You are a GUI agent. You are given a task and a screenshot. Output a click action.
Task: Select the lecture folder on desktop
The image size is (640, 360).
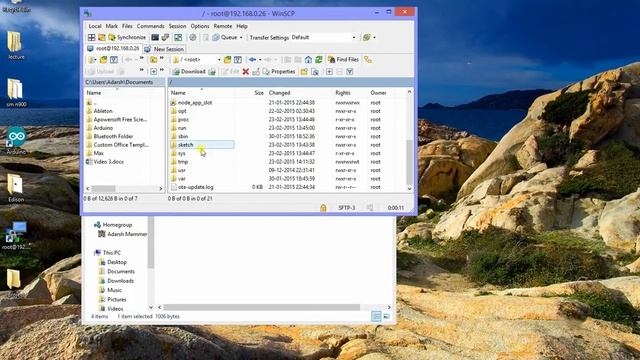click(x=16, y=45)
